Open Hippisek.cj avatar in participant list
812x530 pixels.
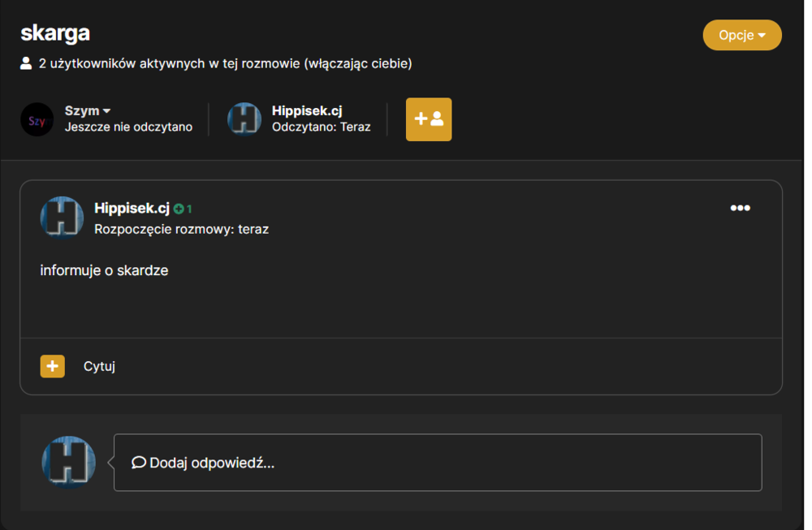coord(244,119)
